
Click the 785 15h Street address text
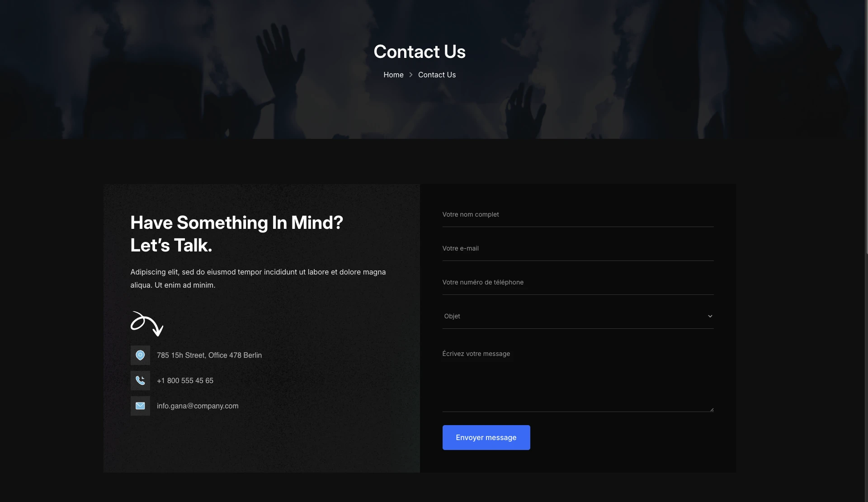tap(209, 355)
